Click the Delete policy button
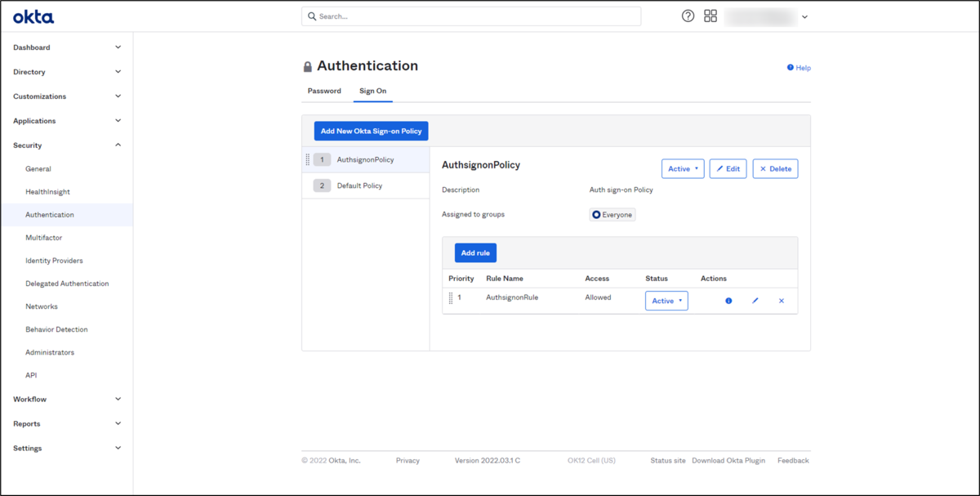980x496 pixels. point(775,168)
